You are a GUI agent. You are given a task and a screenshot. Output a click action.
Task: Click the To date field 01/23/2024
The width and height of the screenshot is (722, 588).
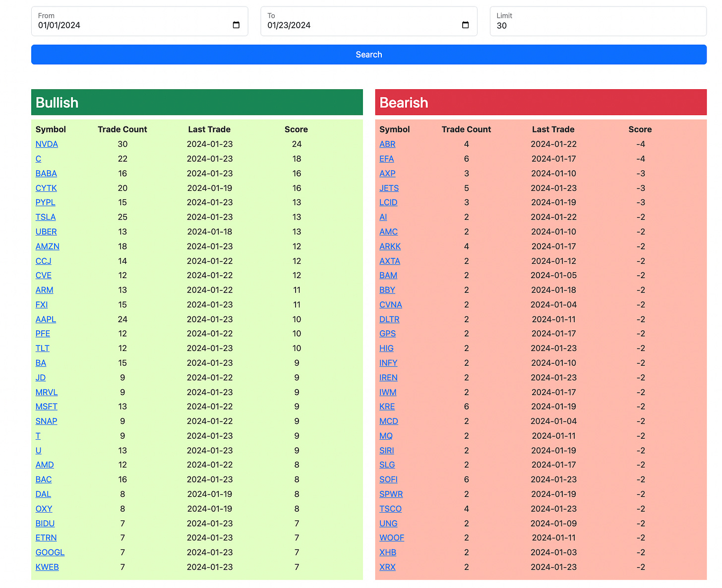click(368, 21)
